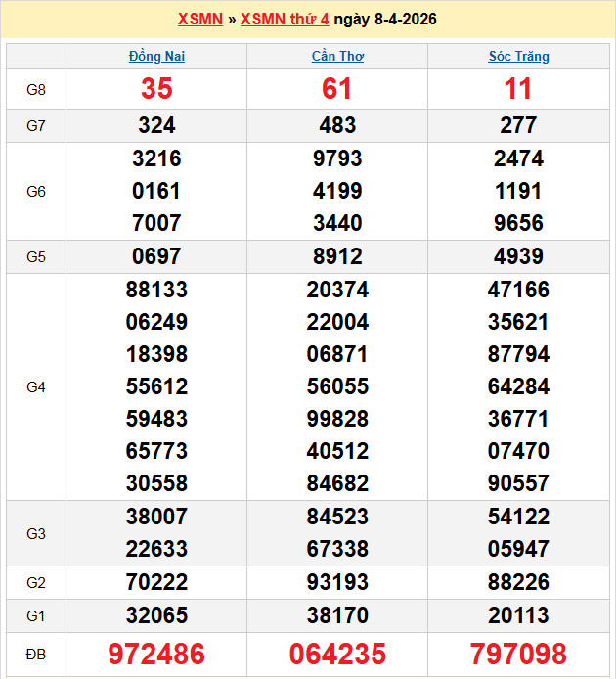This screenshot has height=679, width=616.
Task: Open the 'XSMN thứ 4' link
Action: (x=285, y=20)
